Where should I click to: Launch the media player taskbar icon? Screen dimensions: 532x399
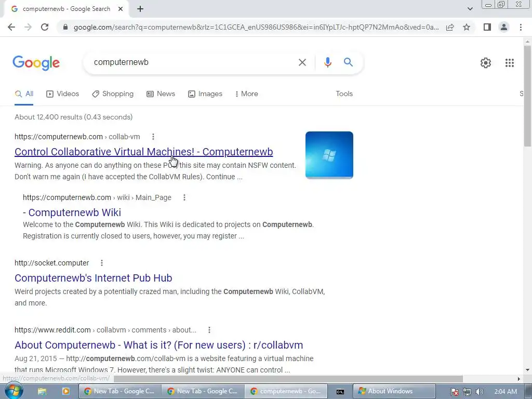(x=65, y=391)
